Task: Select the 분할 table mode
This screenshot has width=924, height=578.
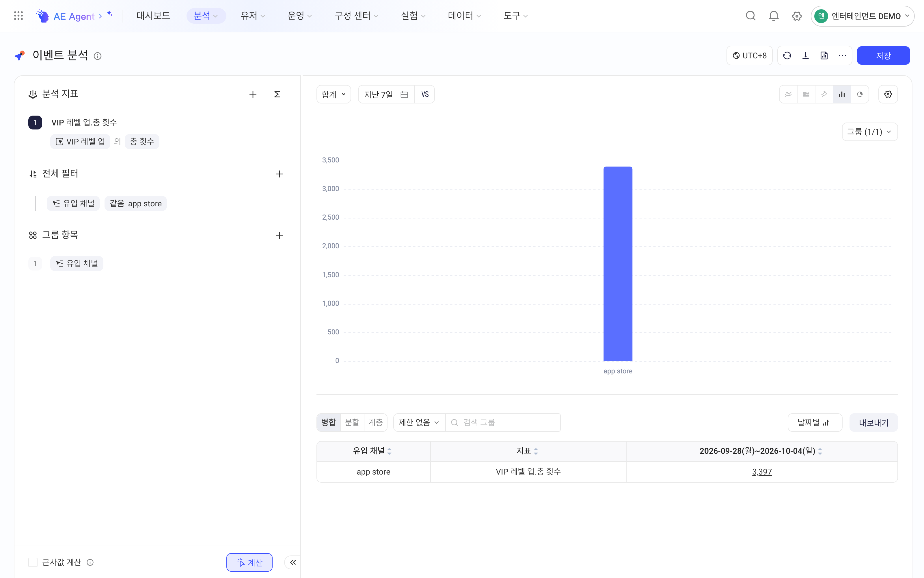Action: click(x=352, y=422)
